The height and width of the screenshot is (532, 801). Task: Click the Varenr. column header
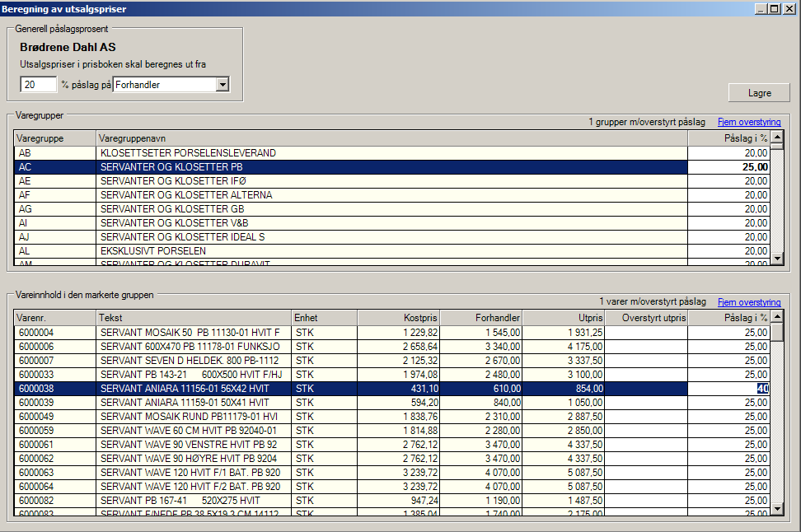click(x=55, y=318)
